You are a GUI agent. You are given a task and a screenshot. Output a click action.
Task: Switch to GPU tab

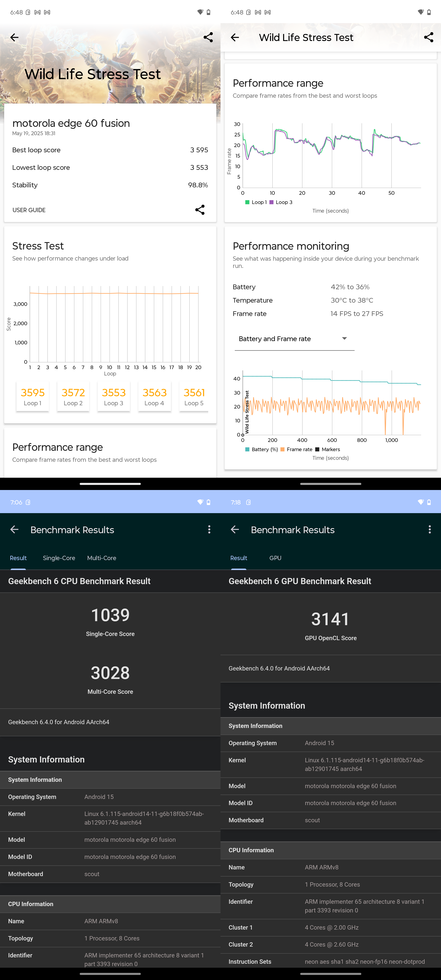[275, 558]
